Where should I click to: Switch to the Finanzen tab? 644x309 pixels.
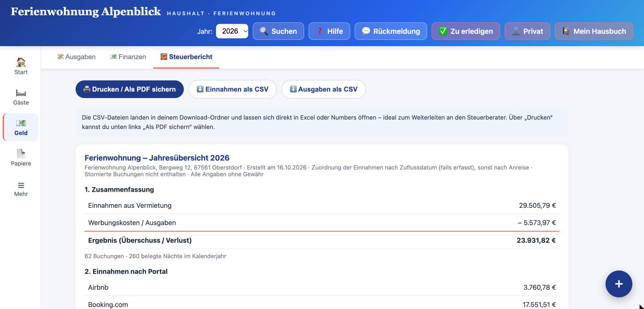(128, 57)
